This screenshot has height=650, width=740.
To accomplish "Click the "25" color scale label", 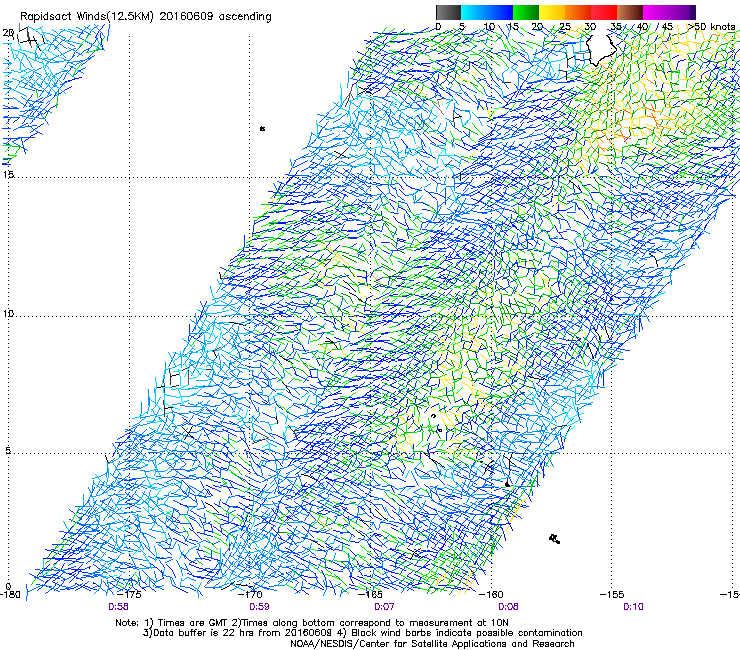I will 564,27.
